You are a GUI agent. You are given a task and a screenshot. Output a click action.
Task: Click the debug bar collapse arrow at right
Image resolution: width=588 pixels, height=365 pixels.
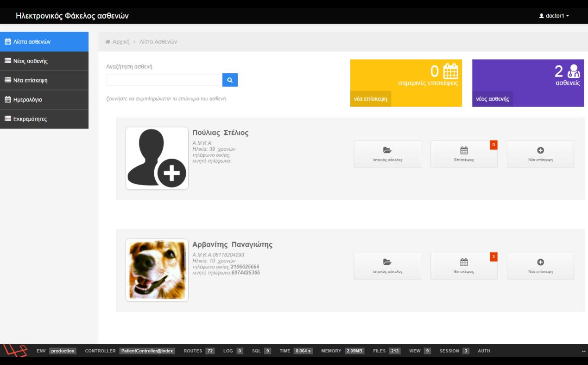coord(583,351)
